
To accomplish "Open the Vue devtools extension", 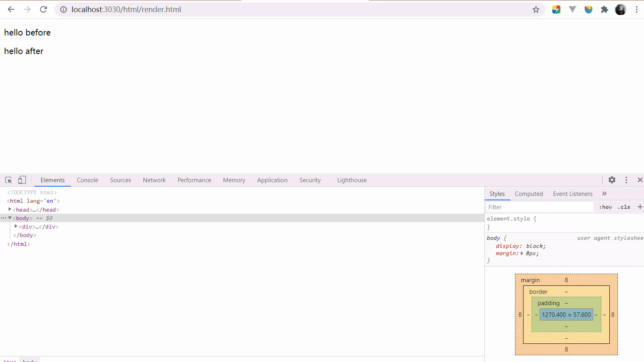I will coord(572,10).
